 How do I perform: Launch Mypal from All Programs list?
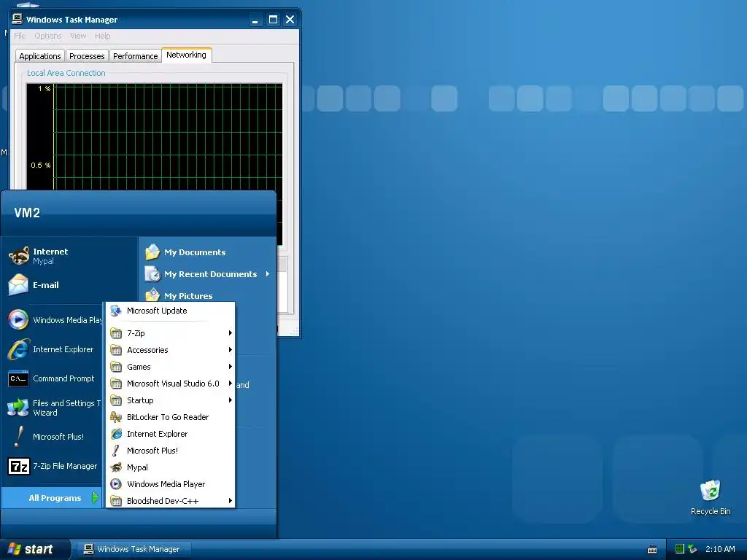coord(171,467)
